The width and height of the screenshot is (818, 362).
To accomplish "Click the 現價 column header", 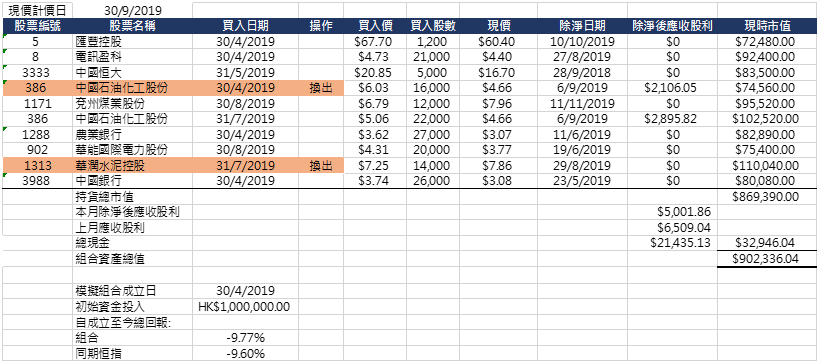I will tap(498, 26).
